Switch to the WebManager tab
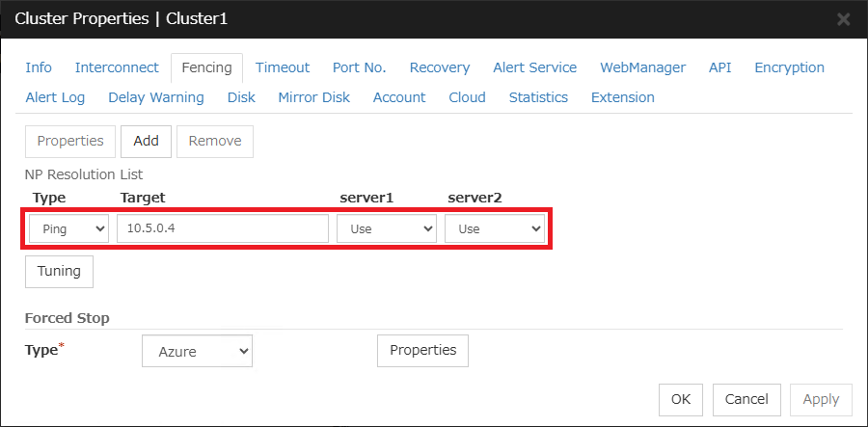 (642, 67)
